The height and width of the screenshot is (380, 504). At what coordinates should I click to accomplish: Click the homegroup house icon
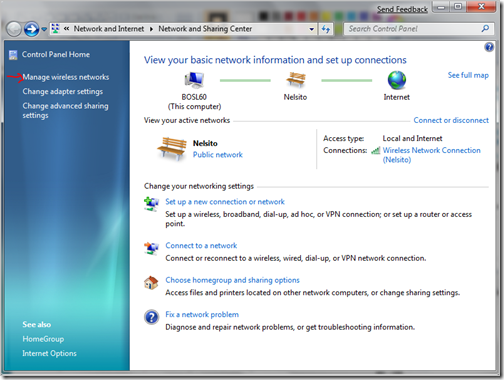[151, 283]
